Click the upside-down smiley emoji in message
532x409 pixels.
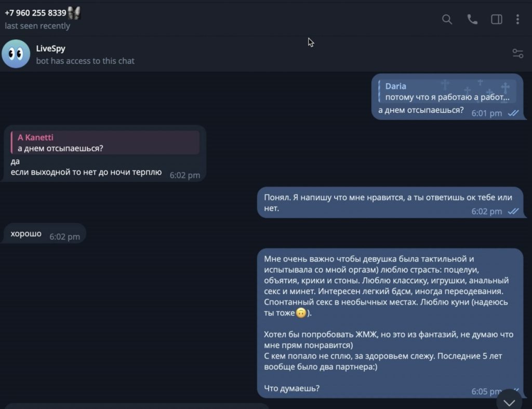(x=300, y=313)
